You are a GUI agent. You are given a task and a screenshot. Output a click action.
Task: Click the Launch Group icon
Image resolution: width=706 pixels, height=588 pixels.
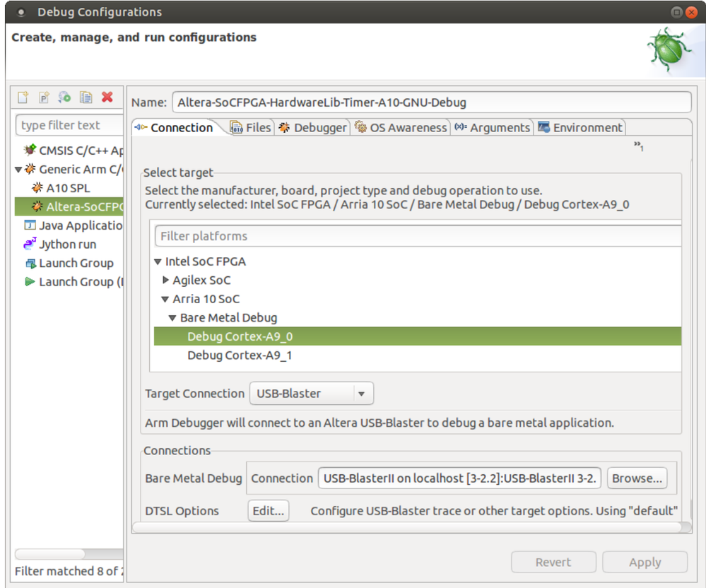[x=30, y=263]
